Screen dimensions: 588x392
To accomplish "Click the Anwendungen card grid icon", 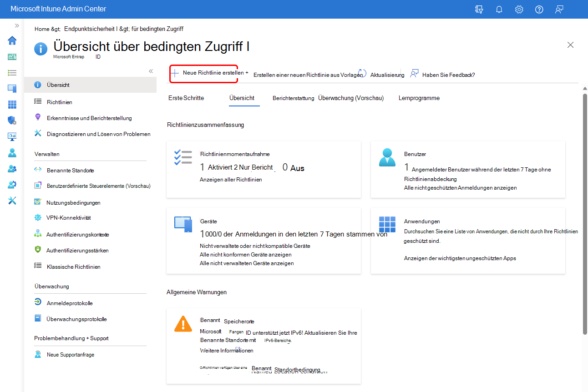I will click(387, 224).
